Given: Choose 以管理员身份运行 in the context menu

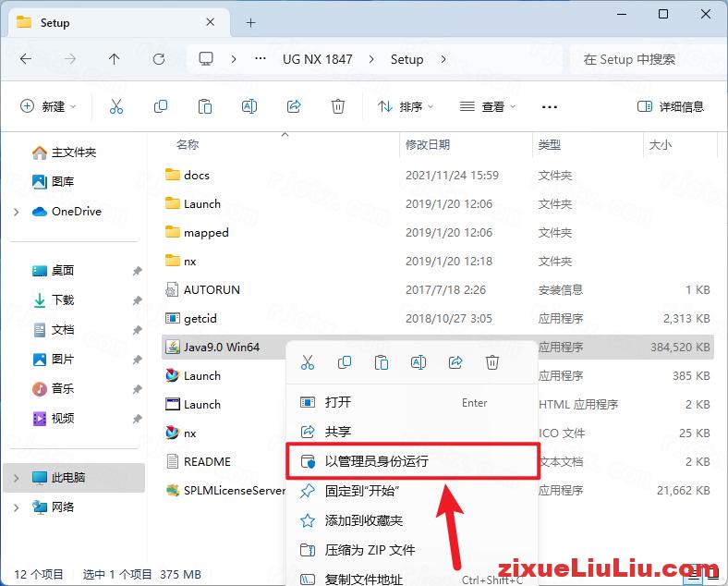Looking at the screenshot, I should [411, 461].
